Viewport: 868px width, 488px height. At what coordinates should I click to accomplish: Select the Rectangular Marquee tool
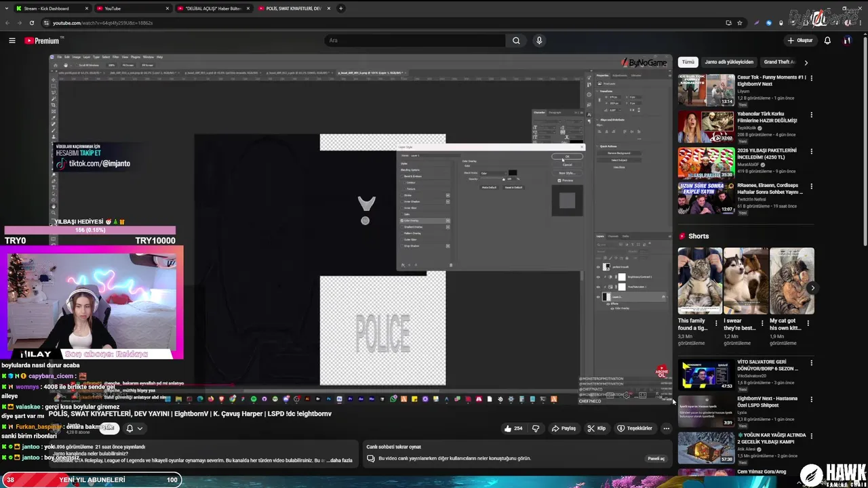click(54, 86)
